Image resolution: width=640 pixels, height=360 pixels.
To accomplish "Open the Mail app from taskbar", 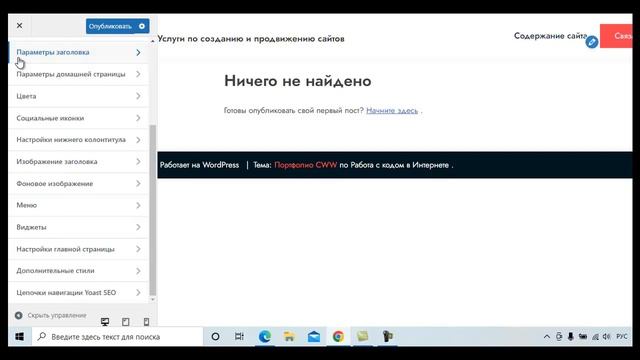I will click(313, 337).
